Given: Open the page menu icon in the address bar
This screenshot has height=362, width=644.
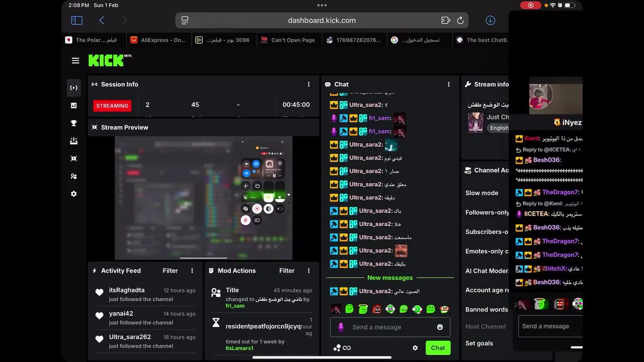Looking at the screenshot, I should tap(185, 21).
